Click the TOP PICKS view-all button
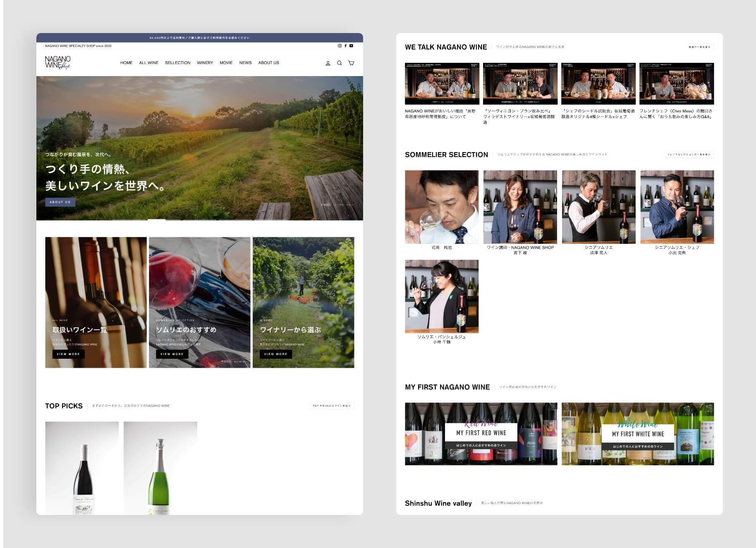 click(x=332, y=406)
